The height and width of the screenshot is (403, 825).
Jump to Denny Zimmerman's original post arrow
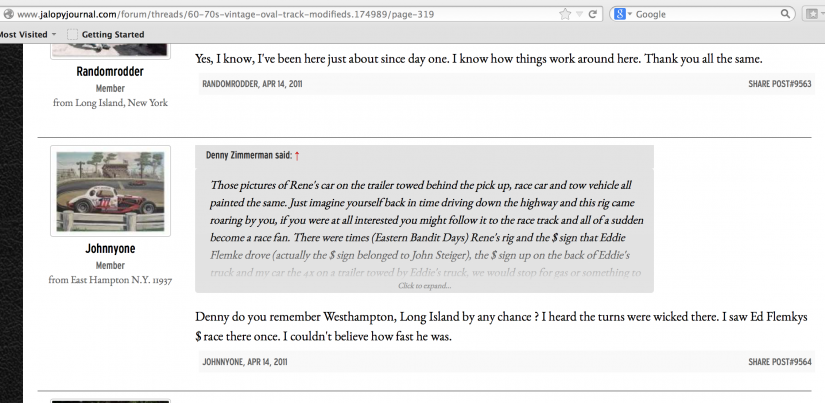coord(297,156)
